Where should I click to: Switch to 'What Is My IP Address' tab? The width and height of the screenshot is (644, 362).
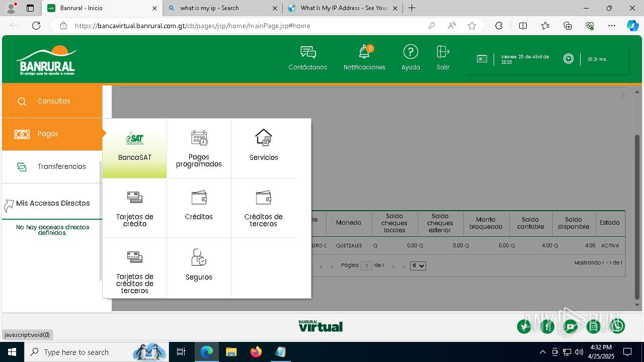click(x=342, y=8)
